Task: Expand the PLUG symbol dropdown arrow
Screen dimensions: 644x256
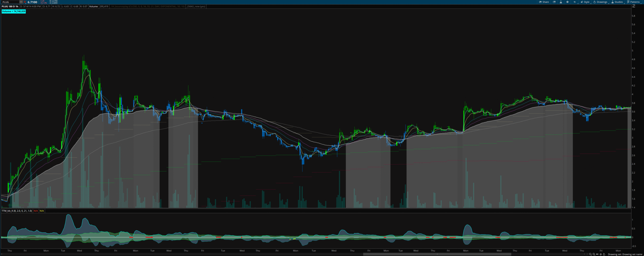Action: coord(21,2)
